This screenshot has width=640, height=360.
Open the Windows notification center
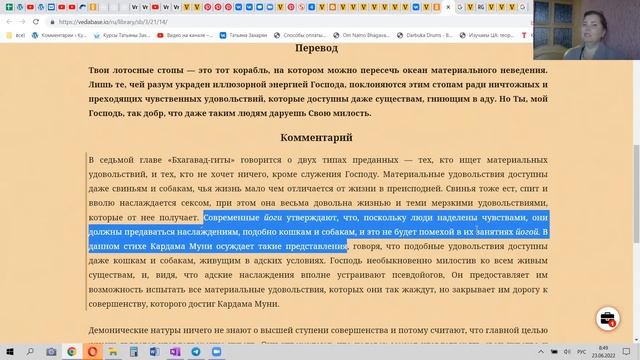(627, 351)
